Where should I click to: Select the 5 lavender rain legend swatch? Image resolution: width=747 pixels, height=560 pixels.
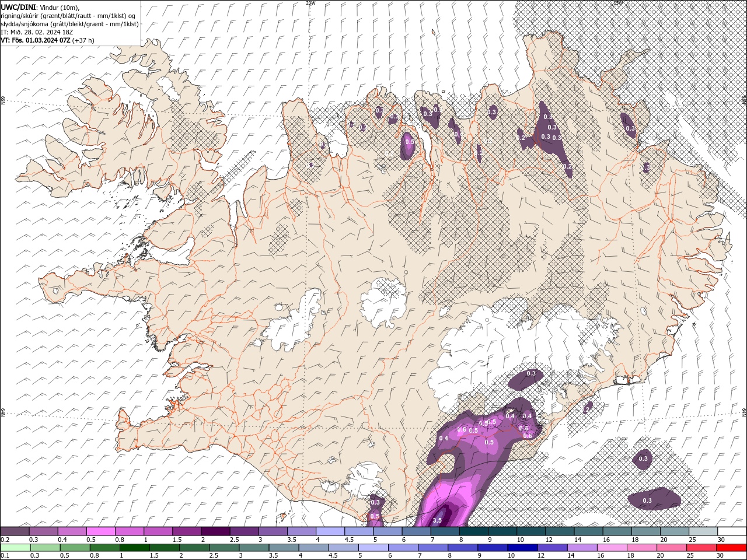tap(373, 548)
